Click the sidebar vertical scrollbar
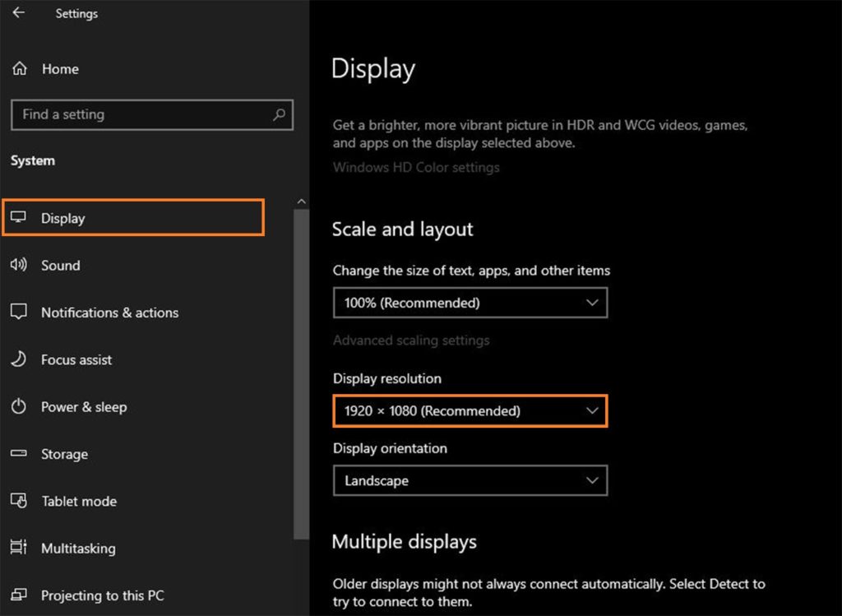This screenshot has width=842, height=616. [301, 370]
